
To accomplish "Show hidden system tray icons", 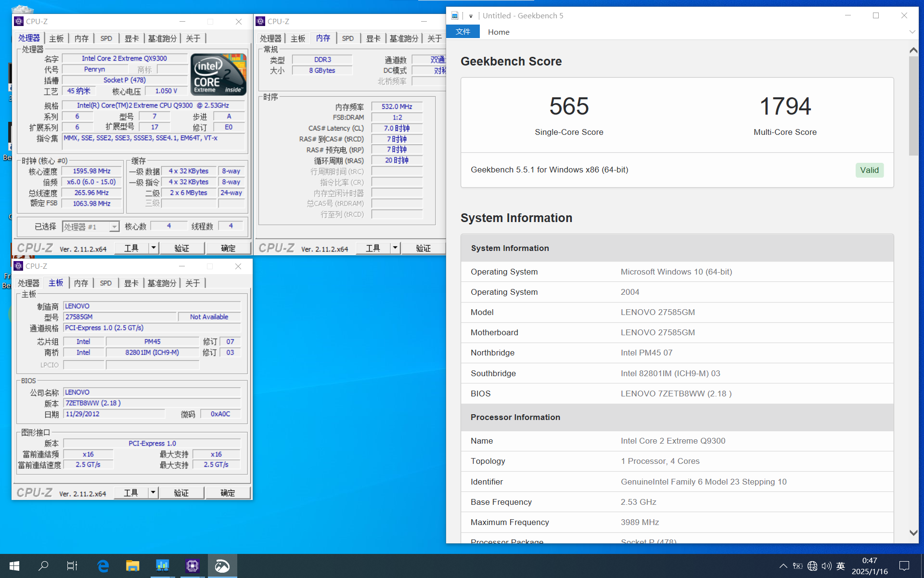I will point(783,566).
